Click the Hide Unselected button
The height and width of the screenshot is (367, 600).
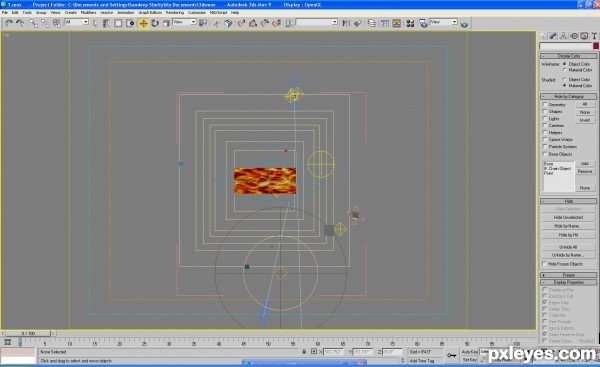(568, 217)
